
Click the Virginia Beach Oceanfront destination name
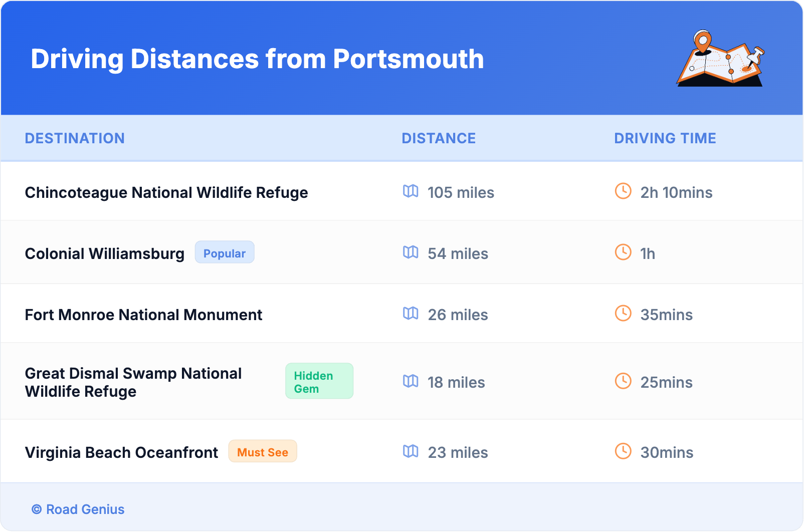click(x=121, y=453)
